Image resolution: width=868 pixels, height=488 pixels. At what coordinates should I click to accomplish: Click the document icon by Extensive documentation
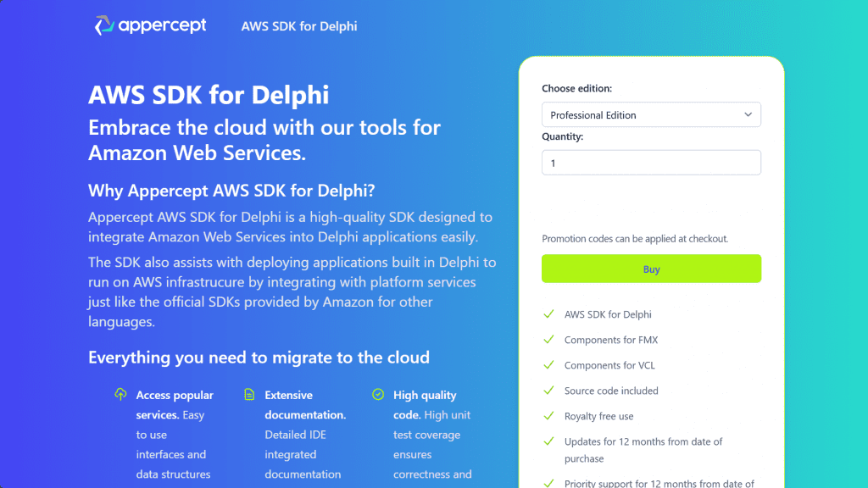pos(249,395)
